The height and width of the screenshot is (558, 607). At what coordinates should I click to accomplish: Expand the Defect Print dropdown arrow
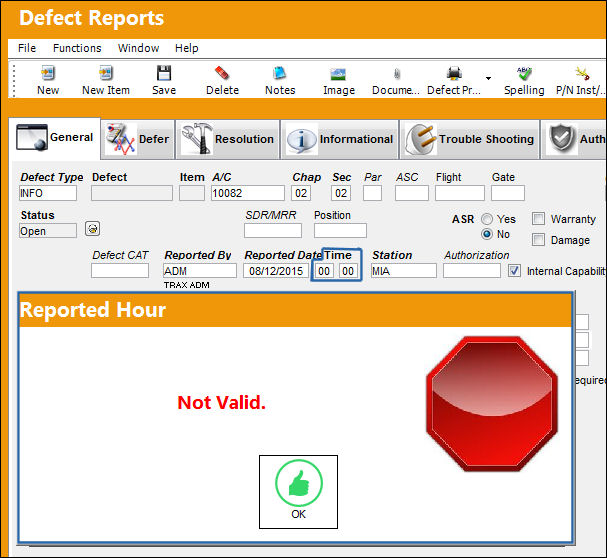coord(489,78)
